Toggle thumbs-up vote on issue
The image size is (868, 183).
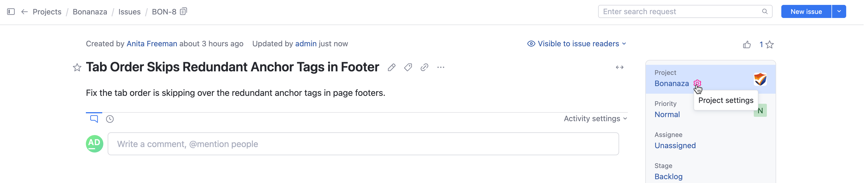click(x=747, y=45)
